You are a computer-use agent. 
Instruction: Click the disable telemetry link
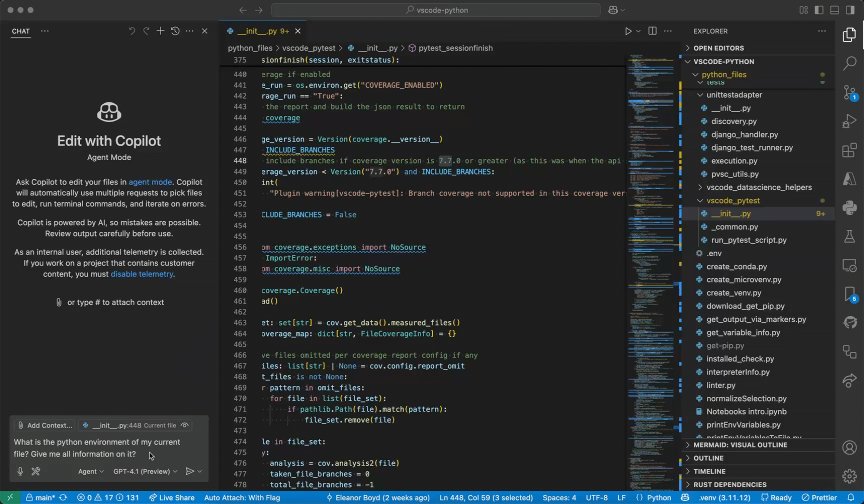click(141, 274)
